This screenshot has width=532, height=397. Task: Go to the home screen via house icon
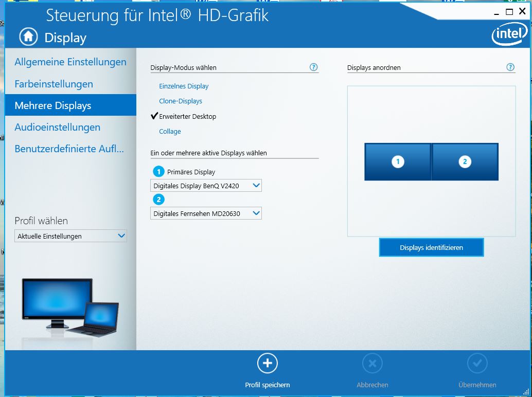click(28, 37)
